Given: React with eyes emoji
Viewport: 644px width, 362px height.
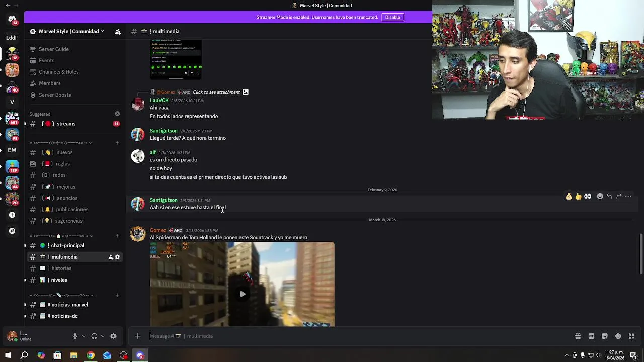Looking at the screenshot, I should click(588, 196).
